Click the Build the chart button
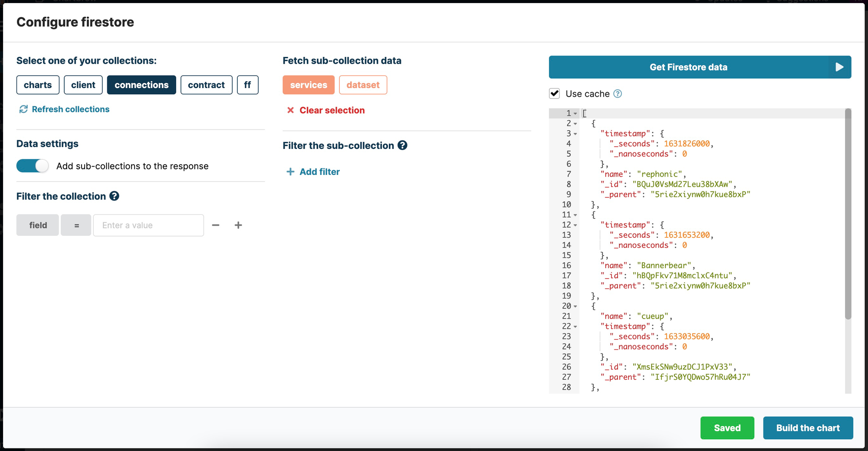868x451 pixels. click(x=808, y=428)
